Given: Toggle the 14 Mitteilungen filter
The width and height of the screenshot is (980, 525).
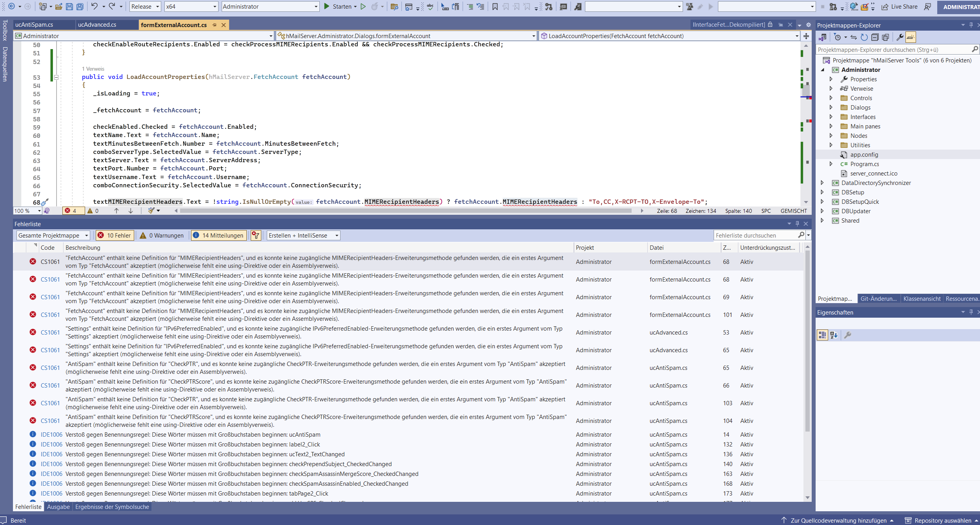Looking at the screenshot, I should click(219, 235).
